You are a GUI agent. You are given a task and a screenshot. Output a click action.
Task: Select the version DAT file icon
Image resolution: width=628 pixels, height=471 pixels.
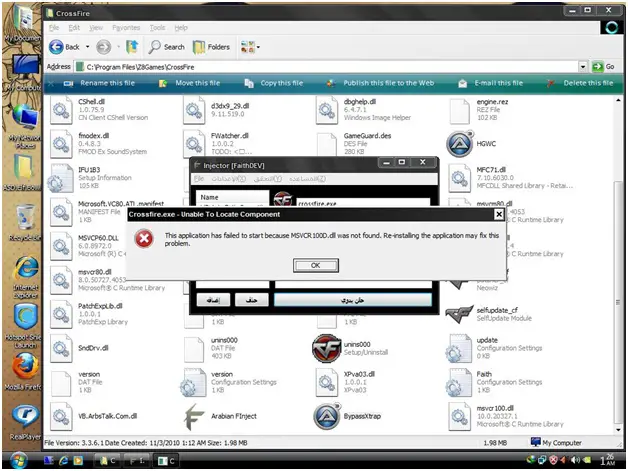click(61, 382)
